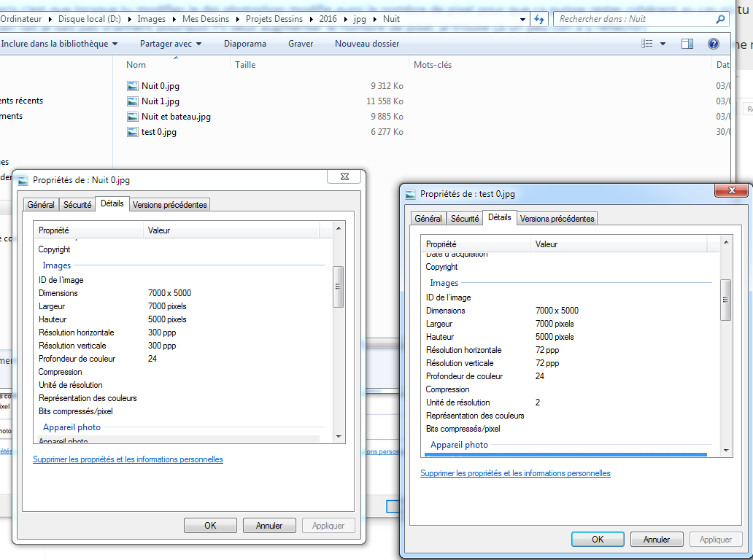Click Annuler in the Nuit 0.jpg properties dialog
Viewport: 753px width, 560px height.
pos(269,525)
